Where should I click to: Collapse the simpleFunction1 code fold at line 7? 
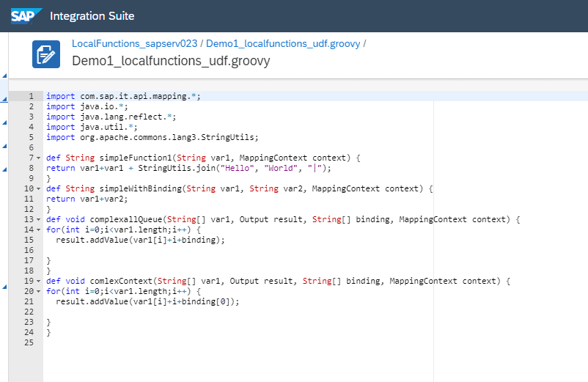(38, 158)
